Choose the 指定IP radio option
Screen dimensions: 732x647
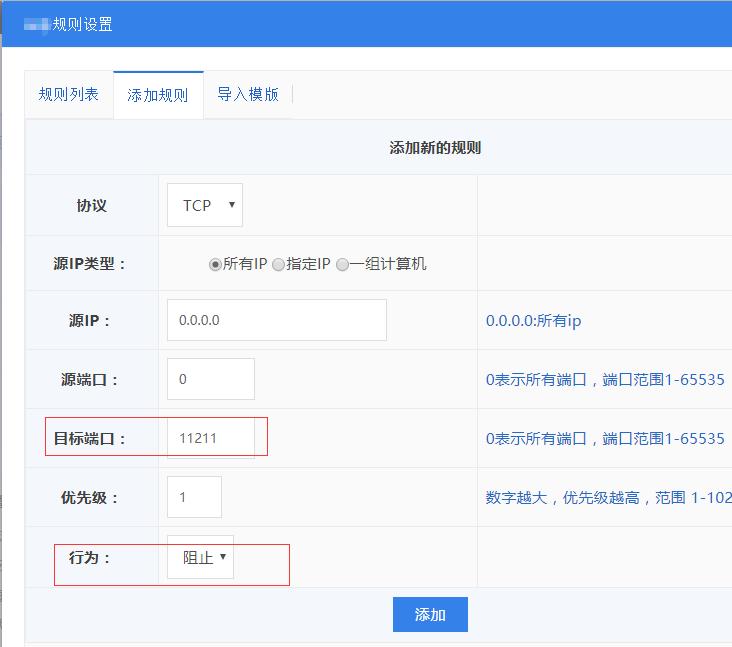(x=278, y=265)
